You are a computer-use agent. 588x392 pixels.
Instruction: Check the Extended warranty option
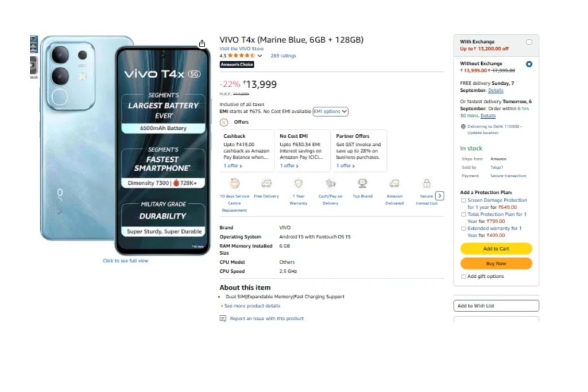coord(463,228)
